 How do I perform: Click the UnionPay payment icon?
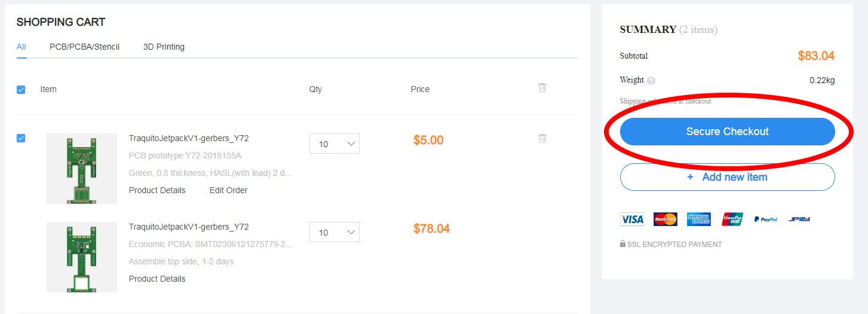pyautogui.click(x=732, y=220)
